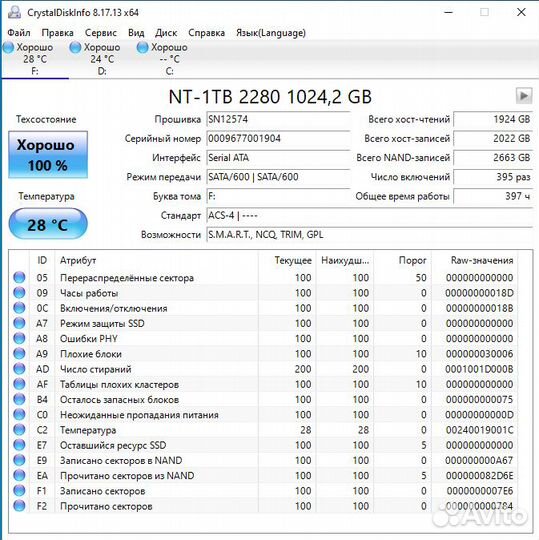Switch to the C: drive tab

coord(169,59)
